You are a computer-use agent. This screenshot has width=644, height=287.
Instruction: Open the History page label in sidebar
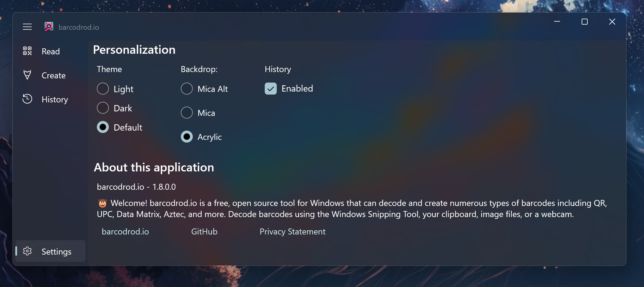pos(55,99)
